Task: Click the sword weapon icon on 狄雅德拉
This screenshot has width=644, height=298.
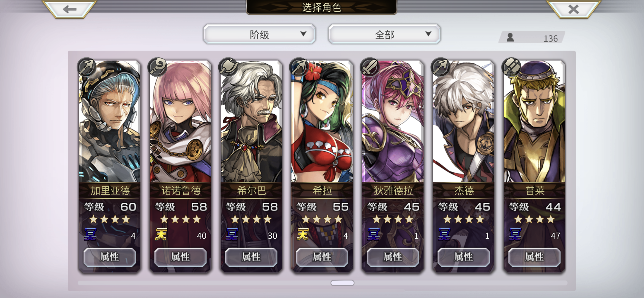Action: coord(370,67)
